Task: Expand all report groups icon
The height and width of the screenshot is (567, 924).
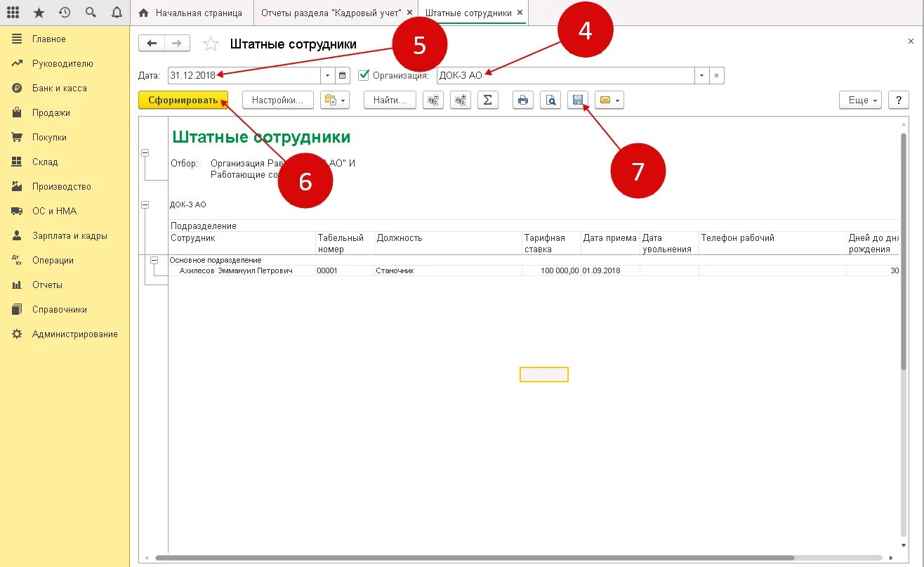Action: [460, 100]
